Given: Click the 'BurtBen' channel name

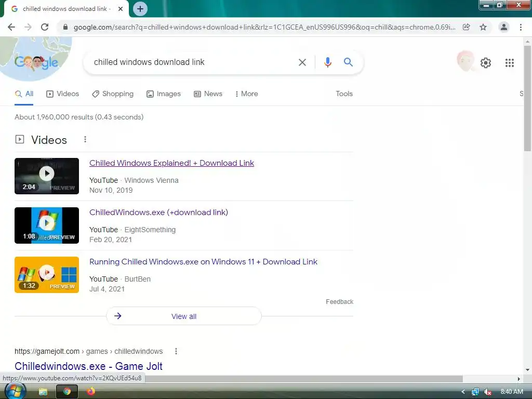Looking at the screenshot, I should (x=137, y=279).
